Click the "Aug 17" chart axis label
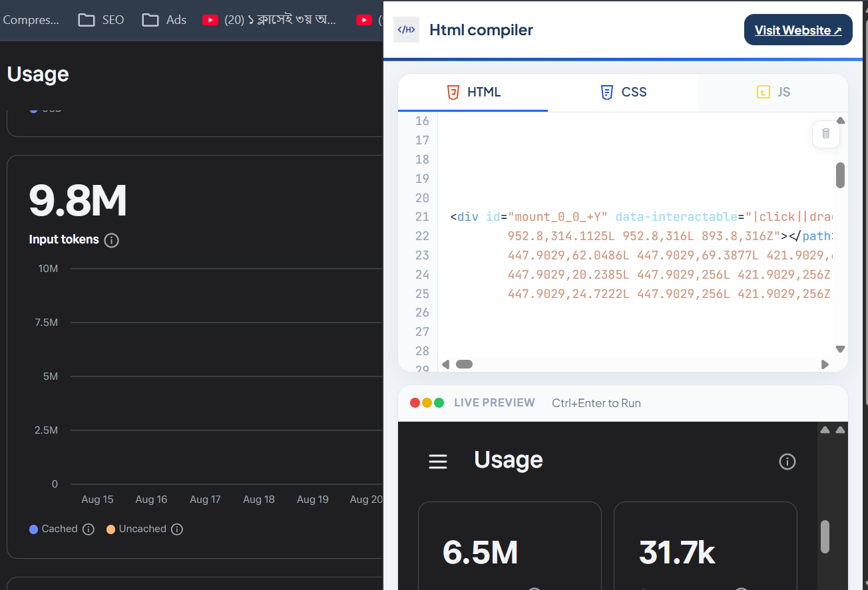The height and width of the screenshot is (590, 868). 205,500
